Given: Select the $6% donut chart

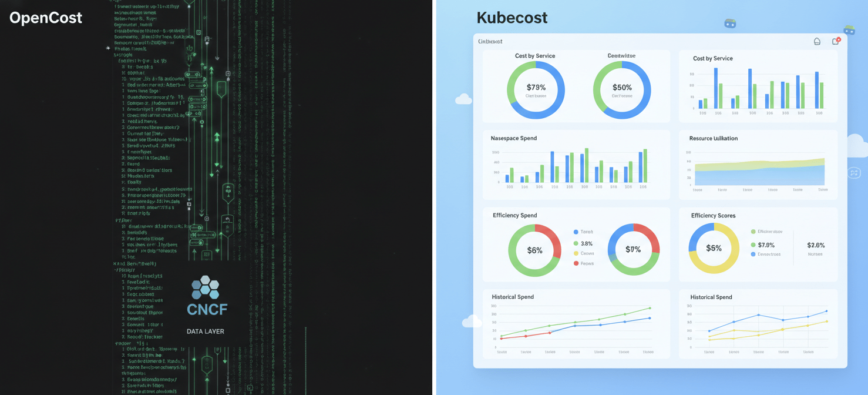Looking at the screenshot, I should tap(534, 250).
